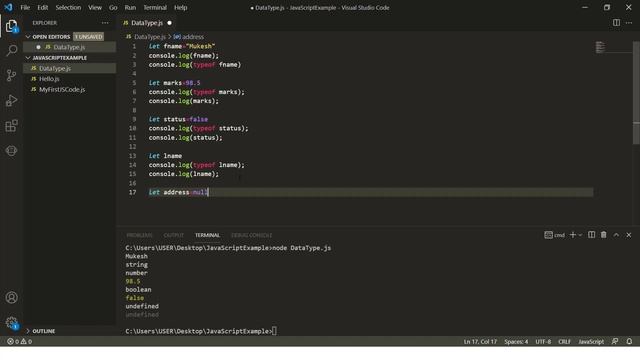Click line number 17 in the gutter

pos(133,192)
